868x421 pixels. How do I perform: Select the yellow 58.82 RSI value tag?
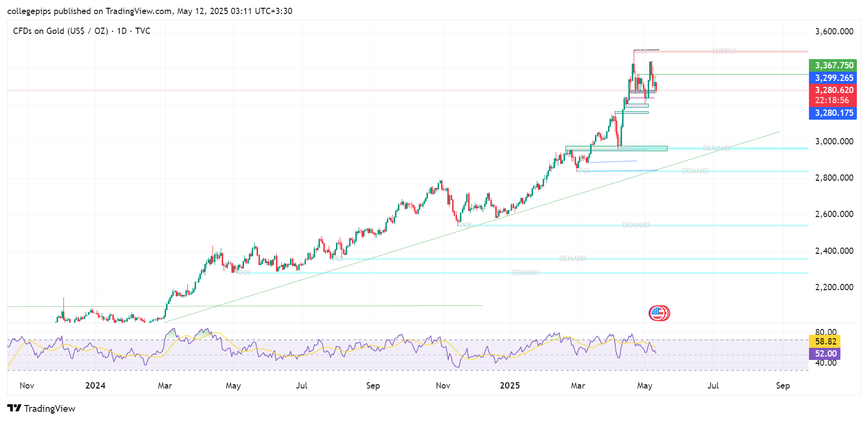pyautogui.click(x=825, y=342)
